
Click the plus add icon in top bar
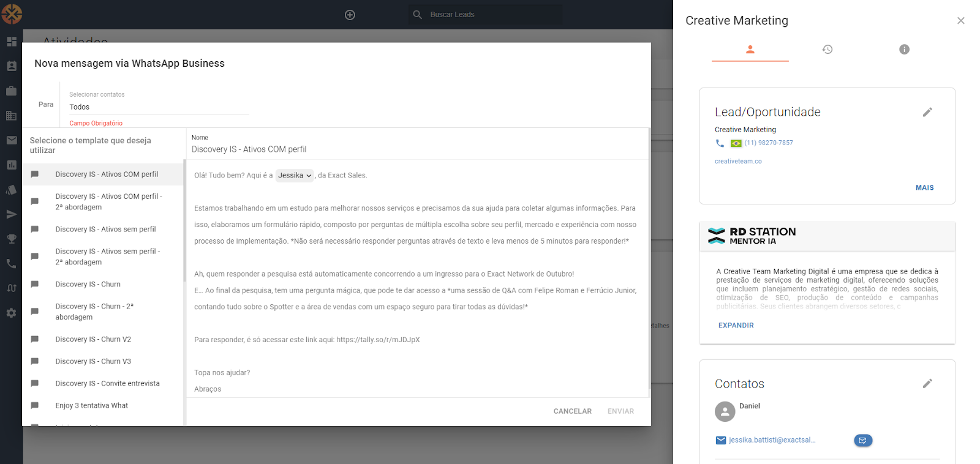pyautogui.click(x=350, y=15)
